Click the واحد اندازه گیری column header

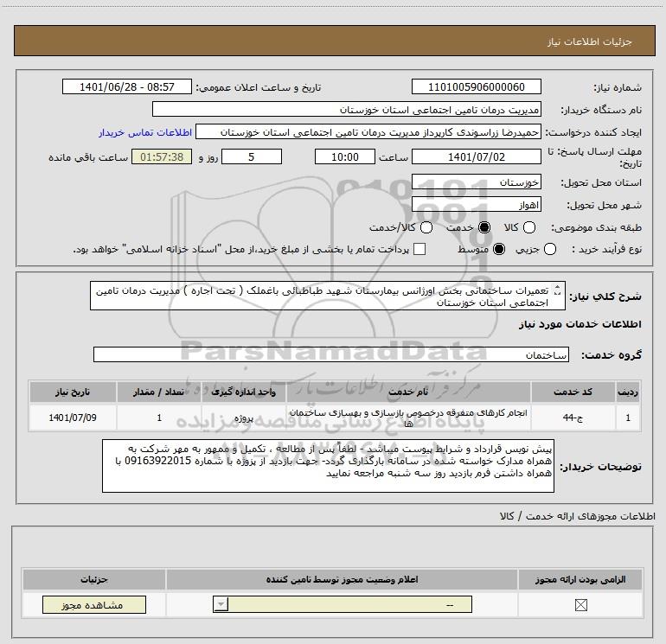[244, 392]
